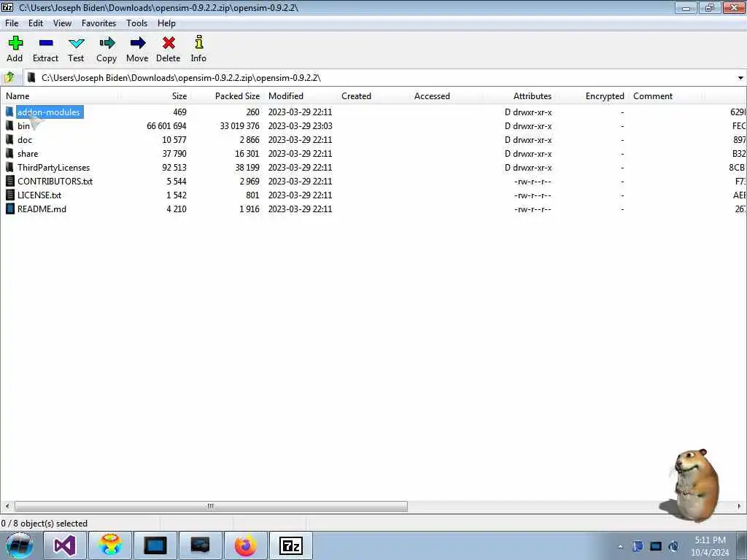Select the bin folder icon
The height and width of the screenshot is (560, 747).
click(9, 125)
